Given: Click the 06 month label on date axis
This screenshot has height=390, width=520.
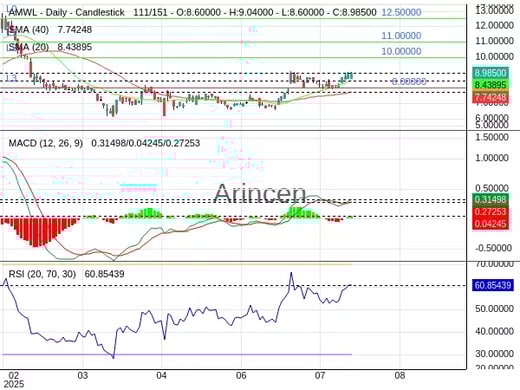Looking at the screenshot, I should 241,376.
